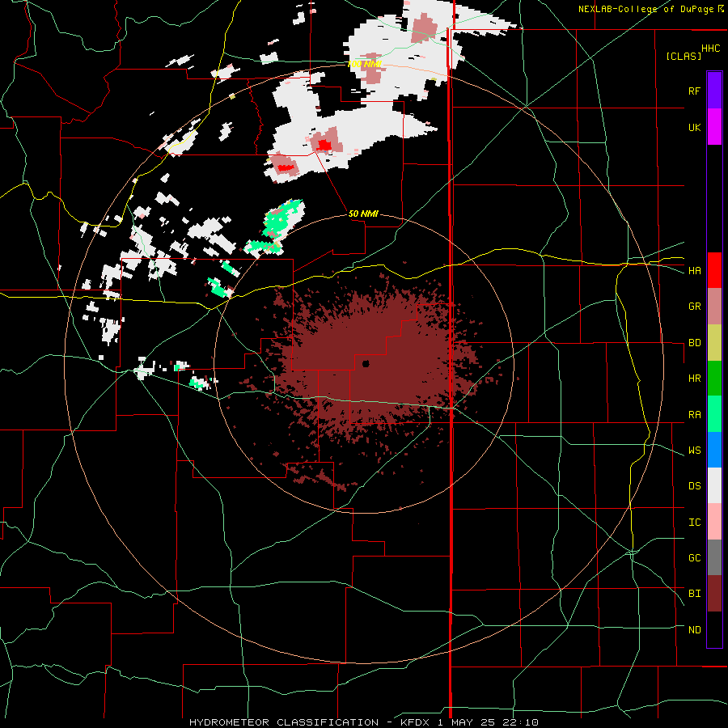Select the light green RA rain swatch
728x728 pixels.
click(x=714, y=414)
